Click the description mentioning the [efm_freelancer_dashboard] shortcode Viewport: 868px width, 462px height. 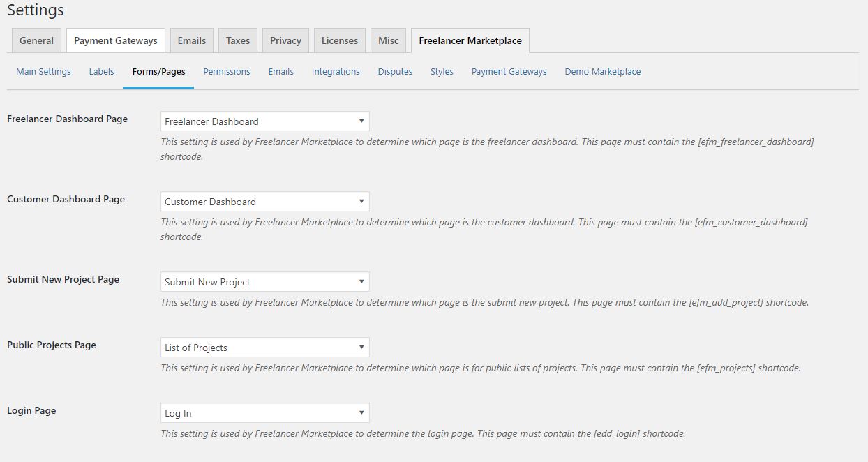(x=487, y=149)
